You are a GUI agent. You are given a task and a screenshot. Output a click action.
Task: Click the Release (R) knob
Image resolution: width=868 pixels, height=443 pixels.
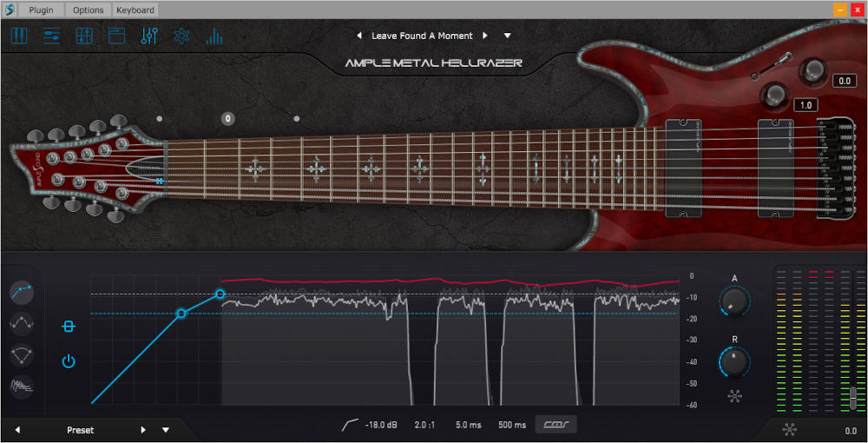[734, 362]
